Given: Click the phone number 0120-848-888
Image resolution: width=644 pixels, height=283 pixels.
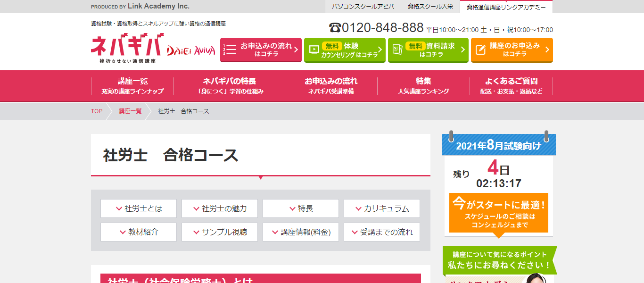Looking at the screenshot, I should click(383, 28).
